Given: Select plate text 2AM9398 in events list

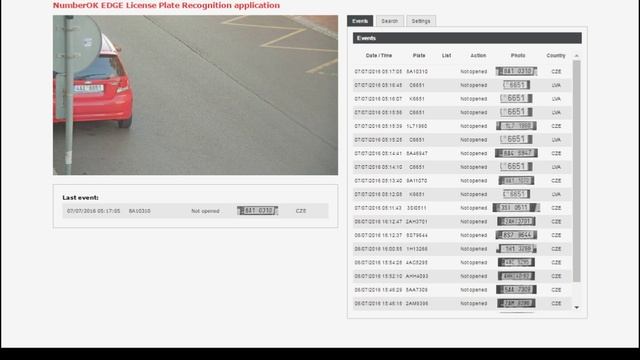Looking at the screenshot, I should click(417, 304).
